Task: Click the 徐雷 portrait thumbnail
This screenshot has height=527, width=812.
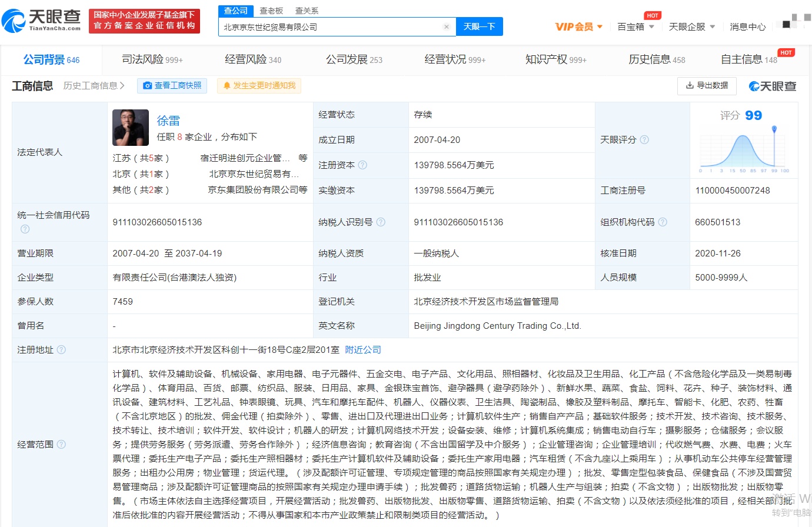Action: (131, 128)
